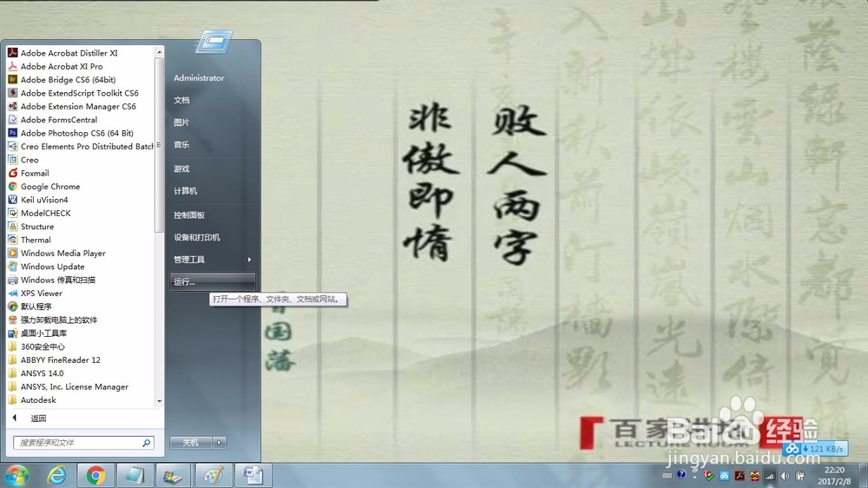Click the network signal tray icon
This screenshot has height=488, width=868.
[x=769, y=475]
